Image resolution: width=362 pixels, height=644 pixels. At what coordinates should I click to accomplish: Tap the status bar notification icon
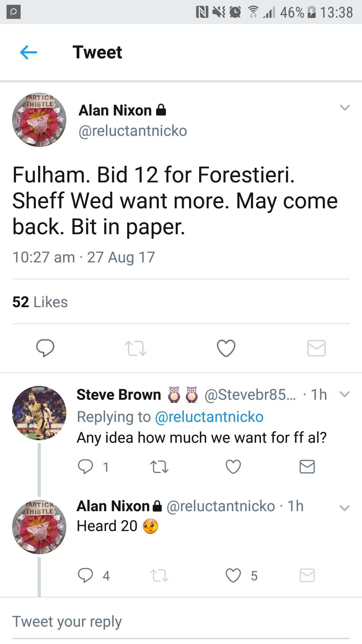[14, 12]
